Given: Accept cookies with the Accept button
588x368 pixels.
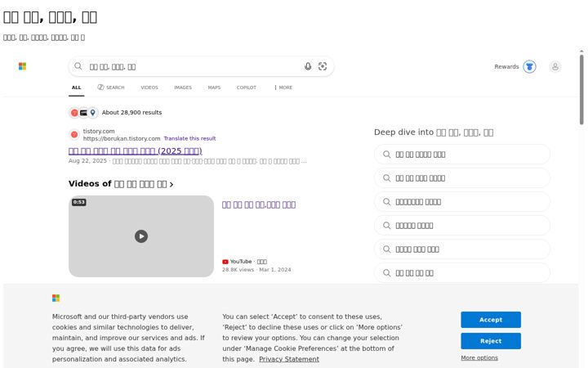Looking at the screenshot, I should [x=491, y=320].
